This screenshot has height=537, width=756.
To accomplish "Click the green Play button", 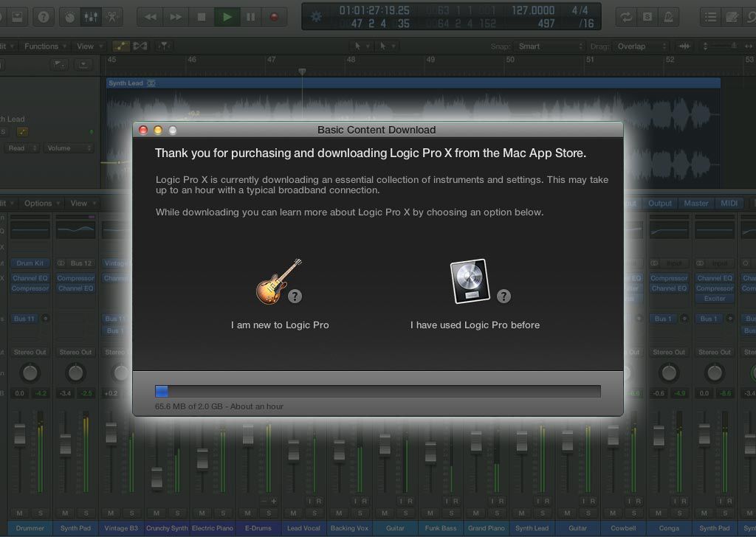I will (x=227, y=18).
